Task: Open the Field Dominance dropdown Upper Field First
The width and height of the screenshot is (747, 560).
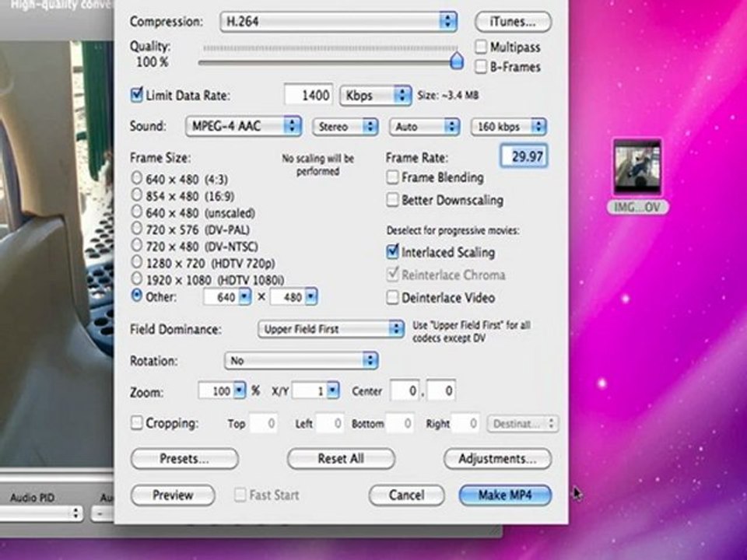Action: [331, 329]
